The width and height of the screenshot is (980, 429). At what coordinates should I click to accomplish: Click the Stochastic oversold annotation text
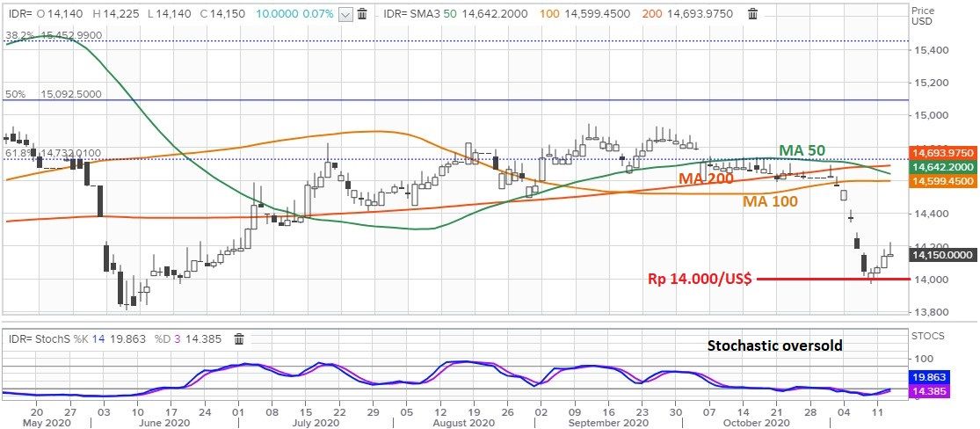point(774,345)
